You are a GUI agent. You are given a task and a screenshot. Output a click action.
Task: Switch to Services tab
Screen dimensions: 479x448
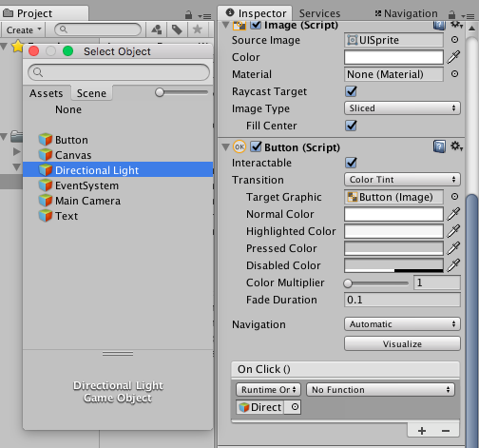point(319,13)
